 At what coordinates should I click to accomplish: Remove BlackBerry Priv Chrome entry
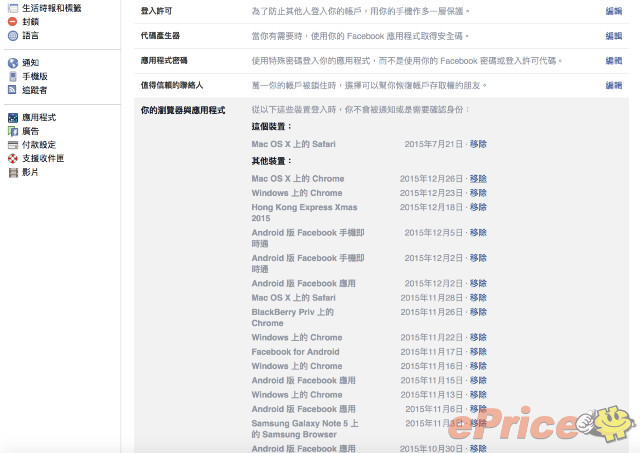coord(478,312)
